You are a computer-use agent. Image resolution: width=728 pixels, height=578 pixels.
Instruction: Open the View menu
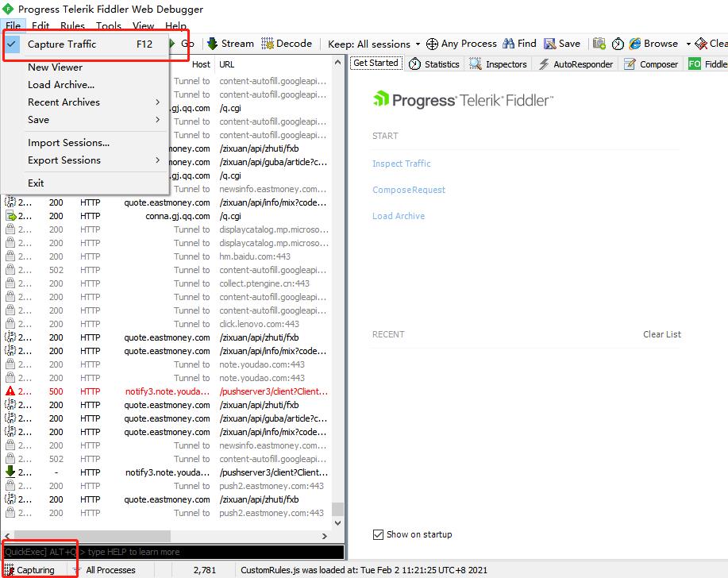[x=143, y=25]
